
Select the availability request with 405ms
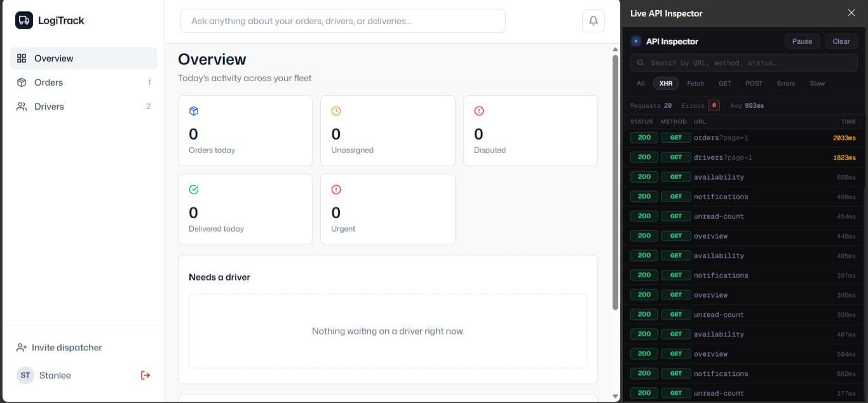pyautogui.click(x=744, y=256)
